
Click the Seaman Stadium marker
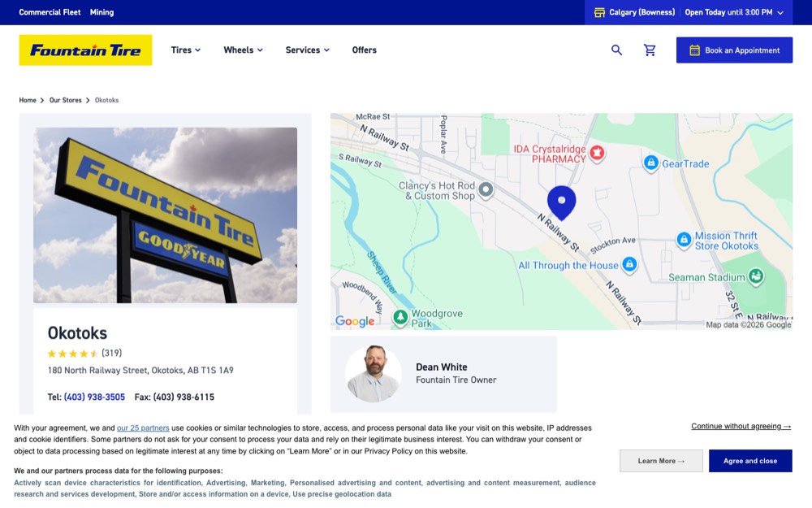pos(756,276)
